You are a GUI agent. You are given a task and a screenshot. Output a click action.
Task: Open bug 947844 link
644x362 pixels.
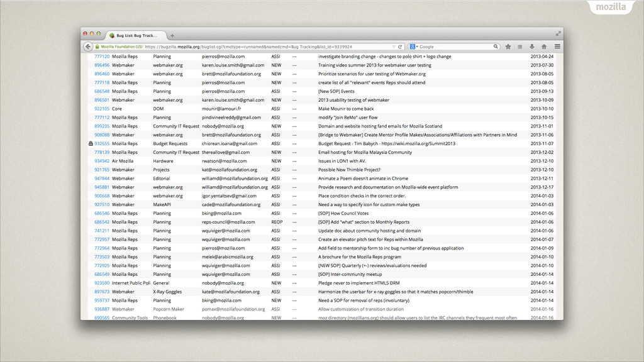pos(102,178)
